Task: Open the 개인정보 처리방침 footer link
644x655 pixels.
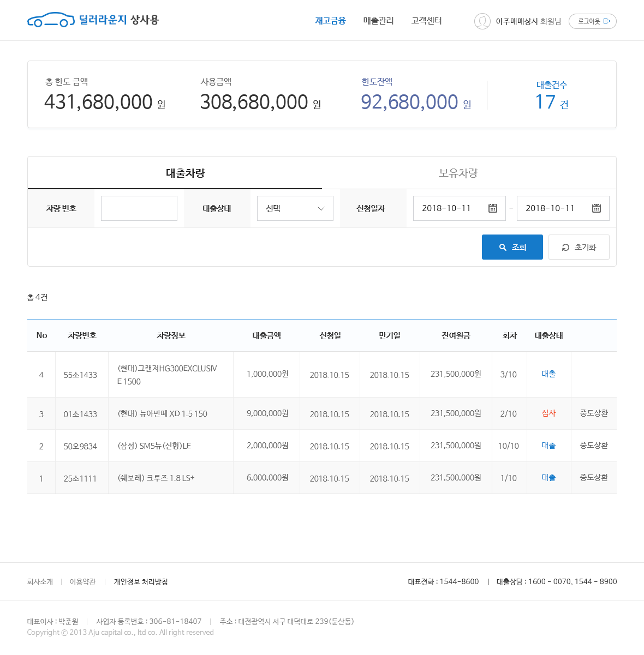Action: 140,582
